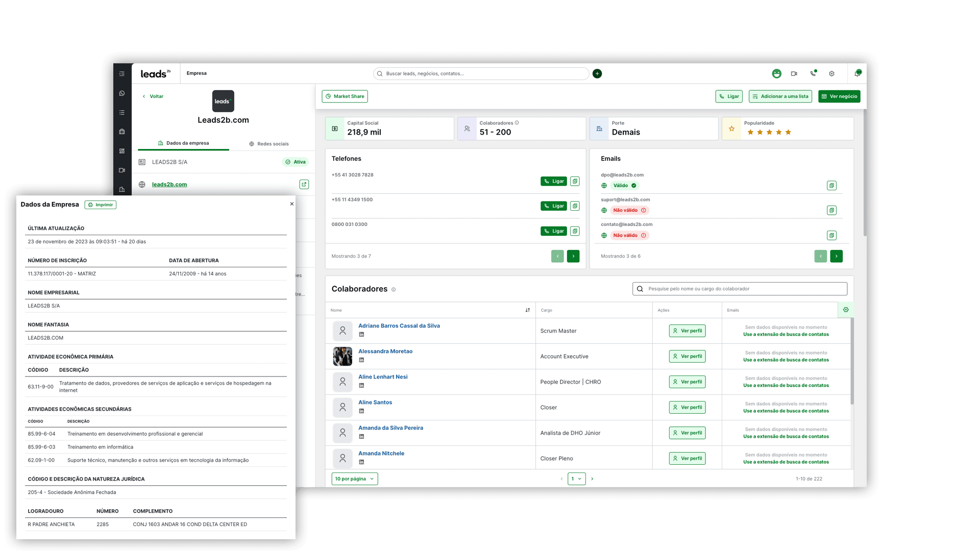Open table column settings gear
This screenshot has width=980, height=551.
click(846, 310)
